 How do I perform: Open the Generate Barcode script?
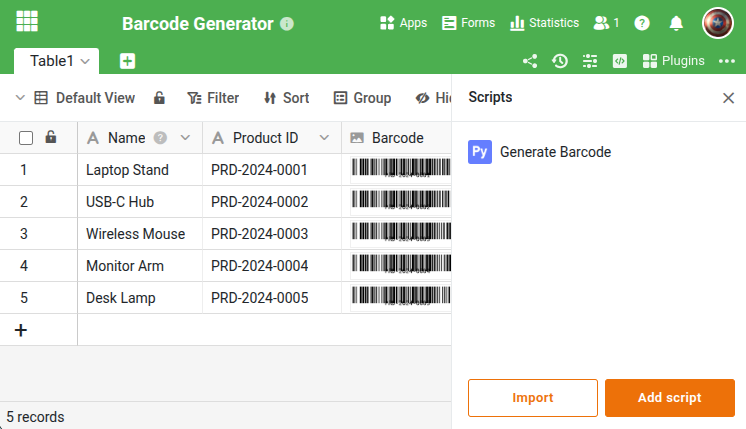point(555,152)
